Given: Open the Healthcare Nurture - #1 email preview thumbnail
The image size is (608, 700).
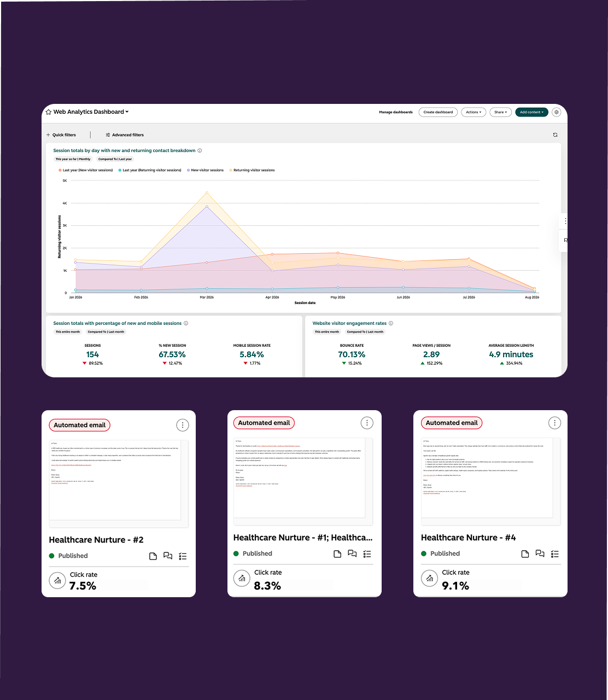Looking at the screenshot, I should coord(303,481).
